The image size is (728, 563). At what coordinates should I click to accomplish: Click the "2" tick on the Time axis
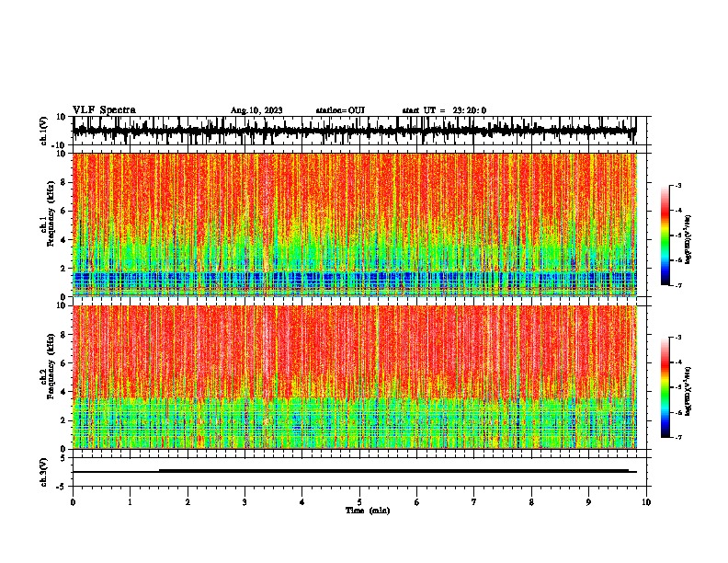click(x=188, y=502)
